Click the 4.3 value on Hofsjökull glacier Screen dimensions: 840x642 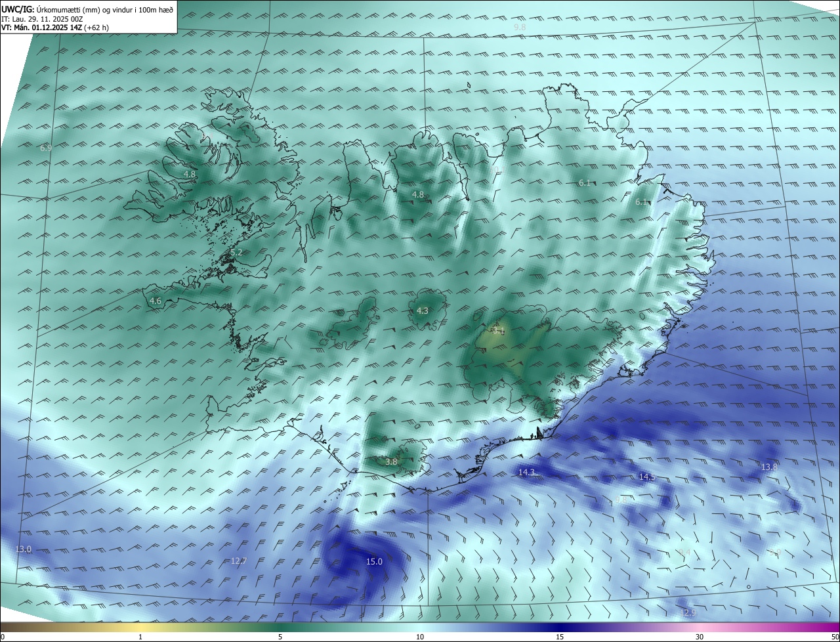423,310
